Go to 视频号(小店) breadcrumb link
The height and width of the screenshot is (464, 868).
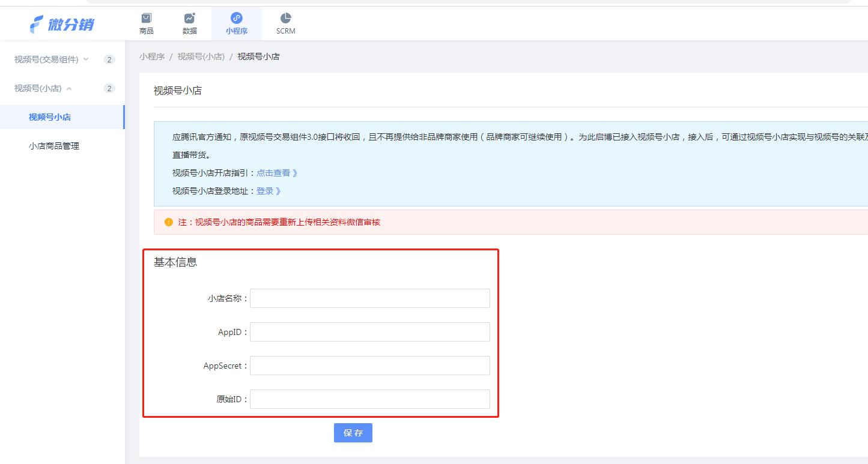tap(201, 56)
